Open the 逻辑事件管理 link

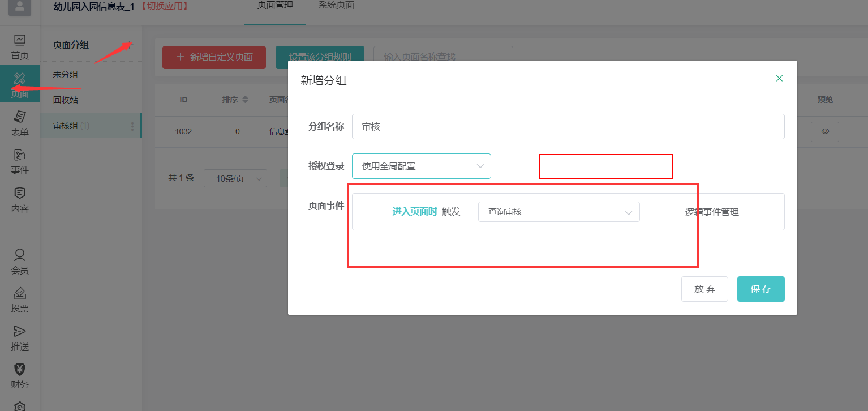point(712,212)
